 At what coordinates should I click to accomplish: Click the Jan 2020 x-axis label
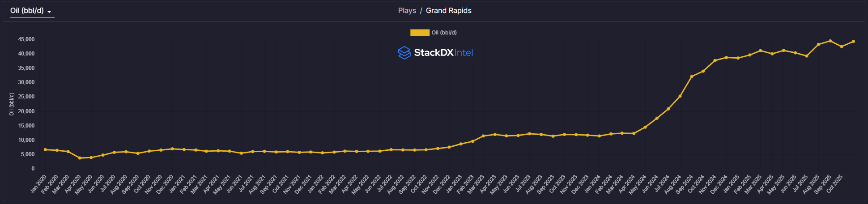click(x=39, y=184)
